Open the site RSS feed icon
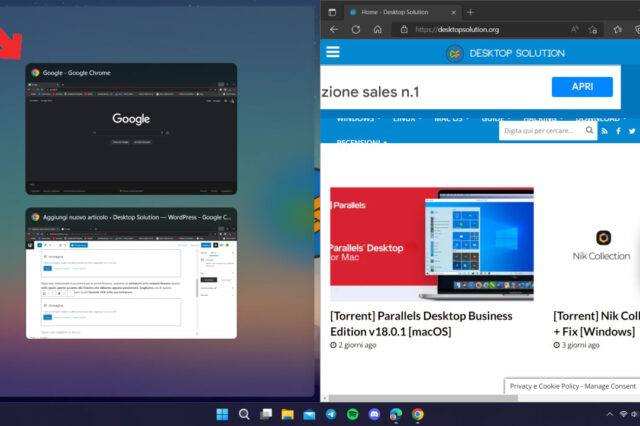 pyautogui.click(x=605, y=131)
